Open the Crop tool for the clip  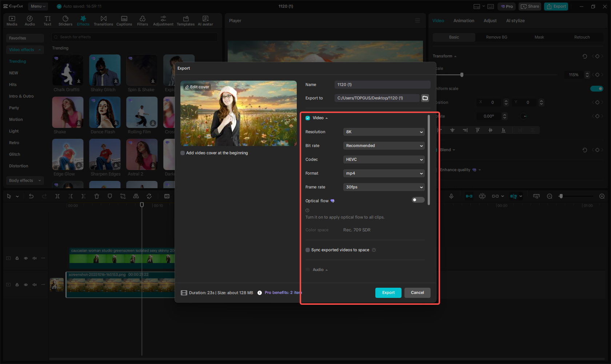click(x=123, y=196)
